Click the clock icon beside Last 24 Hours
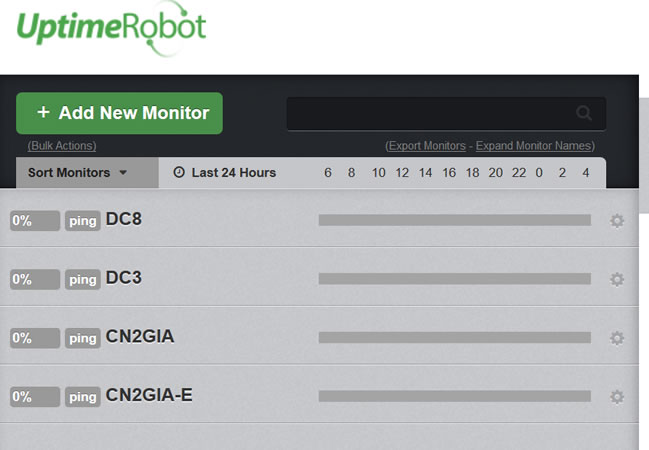This screenshot has width=649, height=450. pyautogui.click(x=179, y=173)
